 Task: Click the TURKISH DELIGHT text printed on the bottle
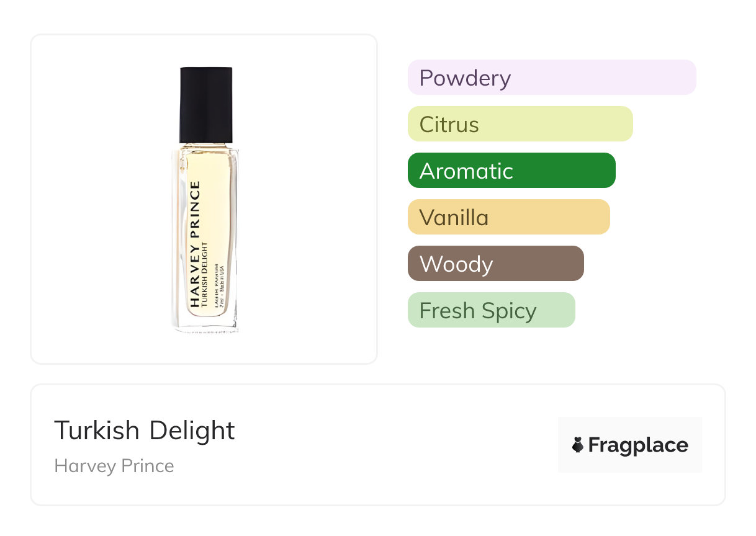pos(206,274)
